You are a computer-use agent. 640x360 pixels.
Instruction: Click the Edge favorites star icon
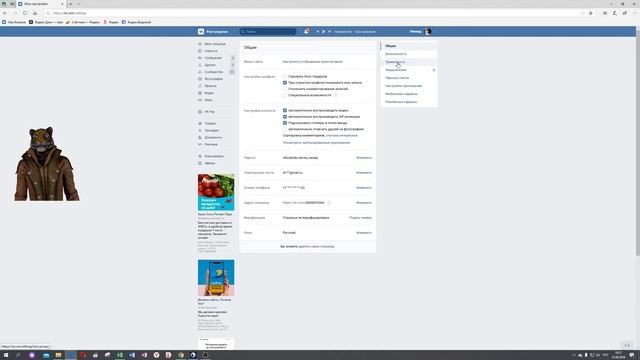(x=591, y=13)
